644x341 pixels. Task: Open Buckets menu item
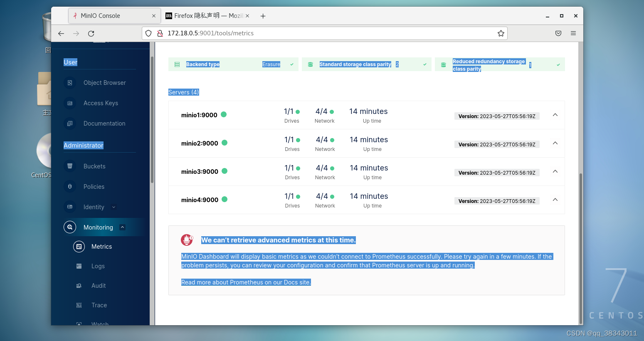pyautogui.click(x=94, y=166)
